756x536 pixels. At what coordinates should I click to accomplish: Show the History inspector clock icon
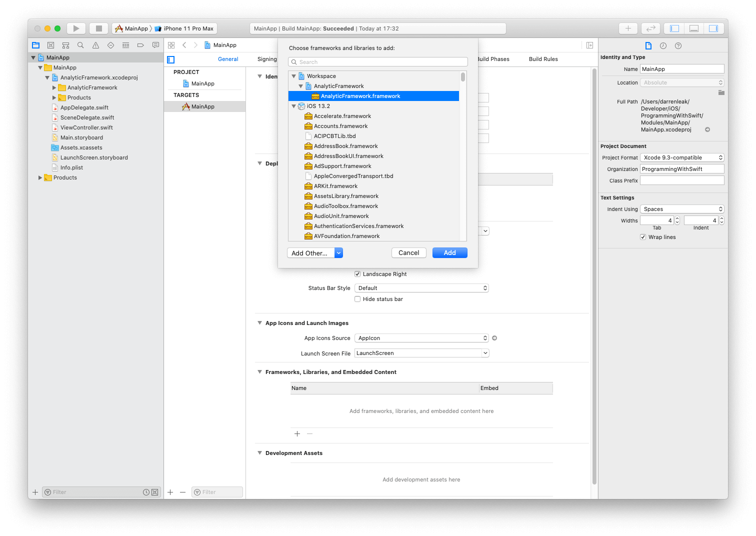point(663,45)
